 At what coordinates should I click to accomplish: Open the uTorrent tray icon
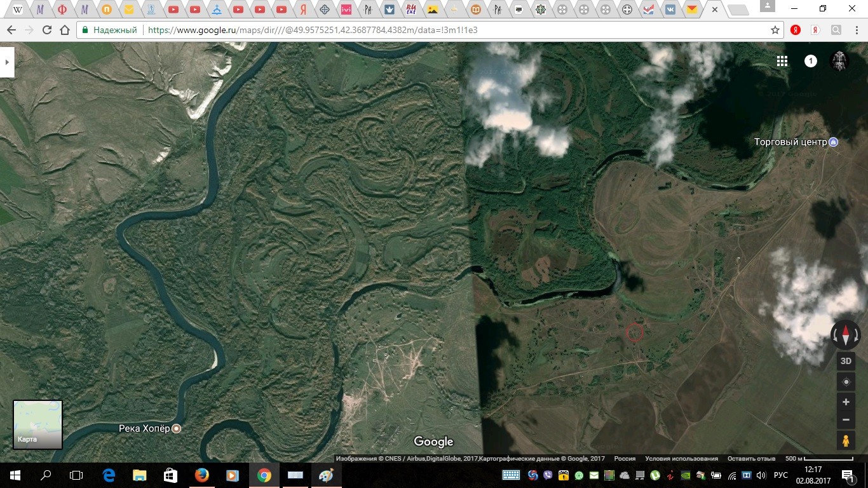click(654, 475)
